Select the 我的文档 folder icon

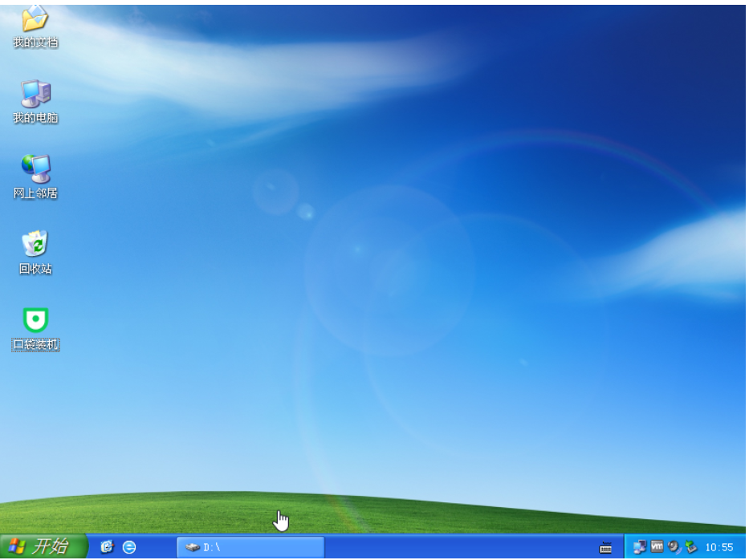pos(35,19)
